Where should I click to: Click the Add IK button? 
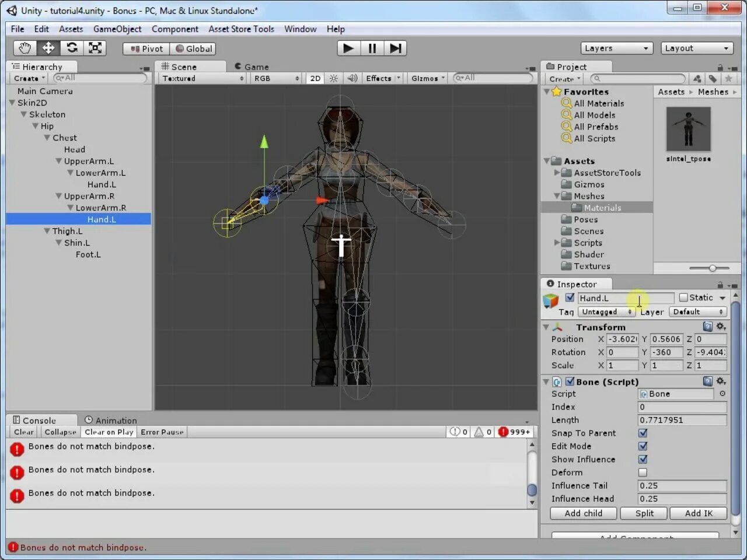(699, 513)
